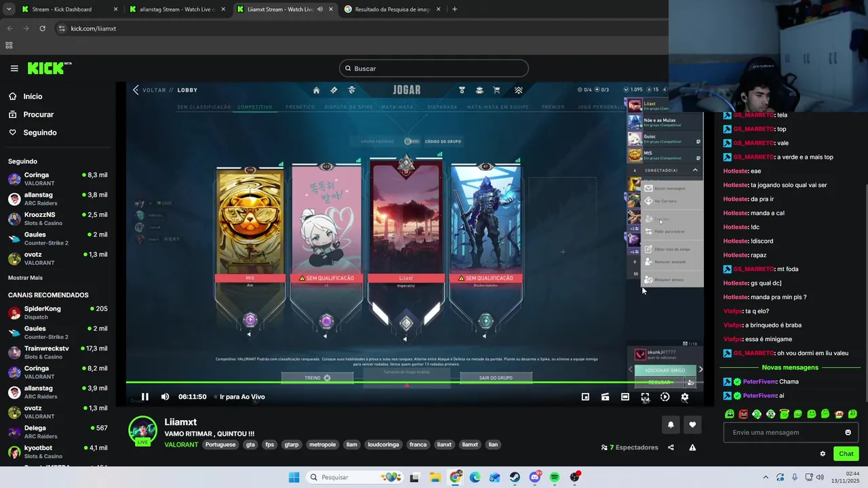Insert the red angry emote
This screenshot has width=868, height=488.
[x=743, y=414]
